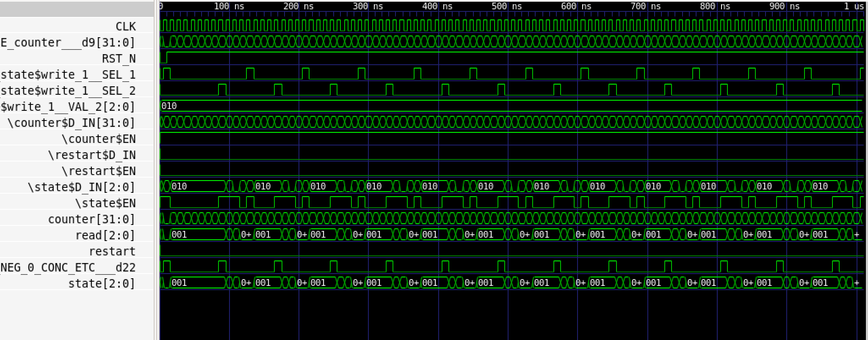Select the $write_1__VAL_2[2:0] signal

(68, 107)
